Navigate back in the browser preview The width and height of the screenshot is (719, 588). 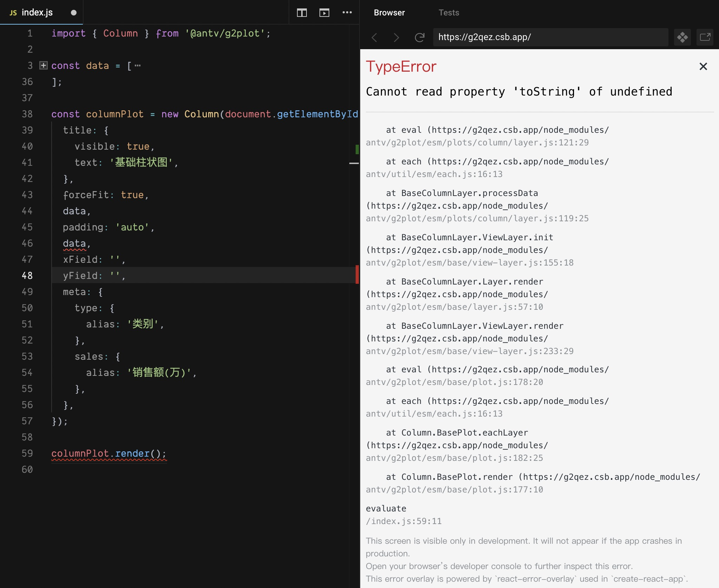coord(374,37)
